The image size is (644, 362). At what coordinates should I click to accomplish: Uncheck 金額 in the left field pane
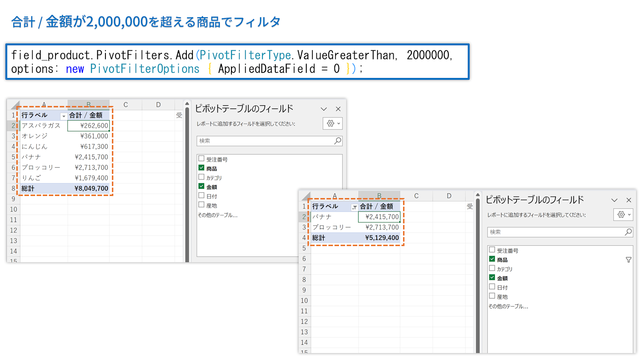point(201,187)
